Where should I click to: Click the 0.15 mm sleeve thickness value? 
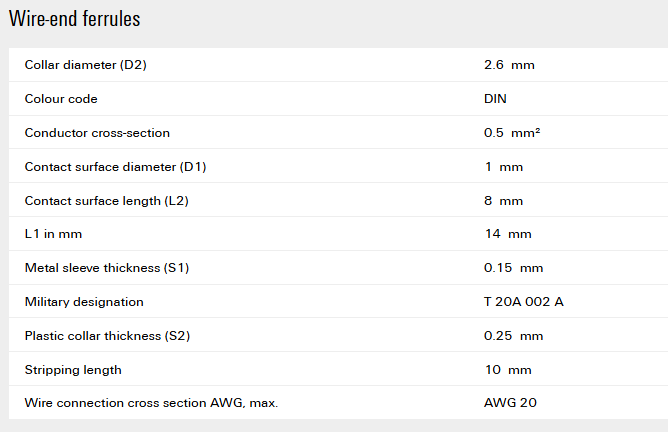[x=513, y=268]
